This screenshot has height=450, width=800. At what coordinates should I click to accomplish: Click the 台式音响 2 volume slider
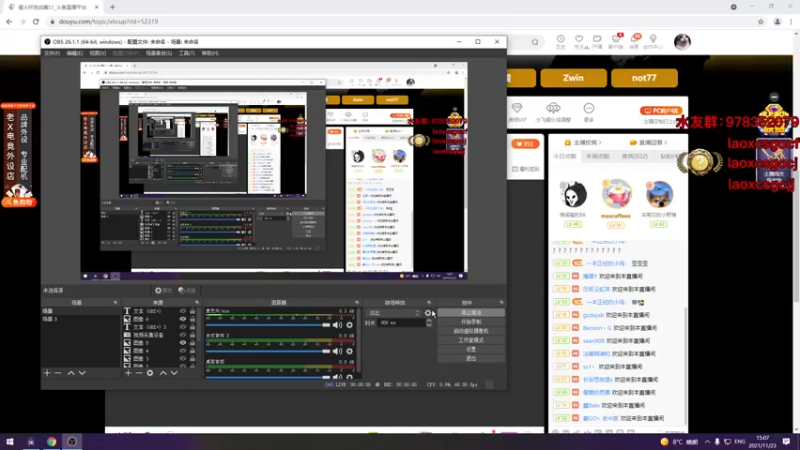[x=268, y=351]
